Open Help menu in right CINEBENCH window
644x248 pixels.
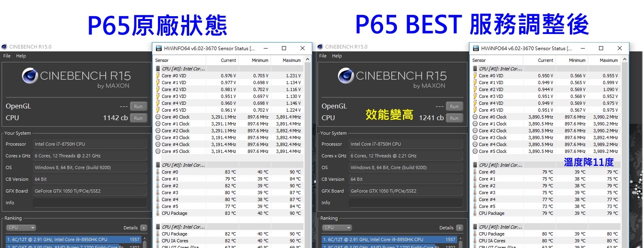(337, 56)
